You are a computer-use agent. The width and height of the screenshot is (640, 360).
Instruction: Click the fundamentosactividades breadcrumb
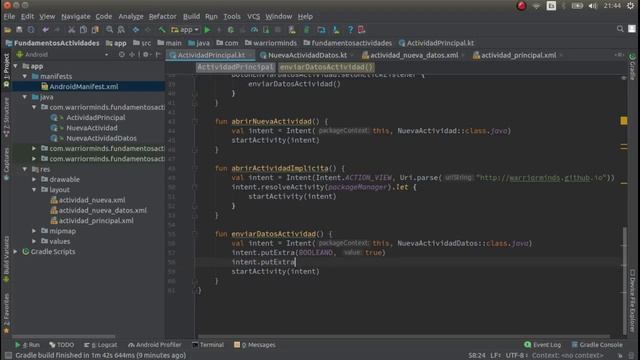[x=347, y=43]
